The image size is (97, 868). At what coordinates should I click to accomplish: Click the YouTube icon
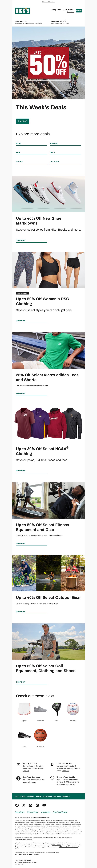tap(44, 805)
